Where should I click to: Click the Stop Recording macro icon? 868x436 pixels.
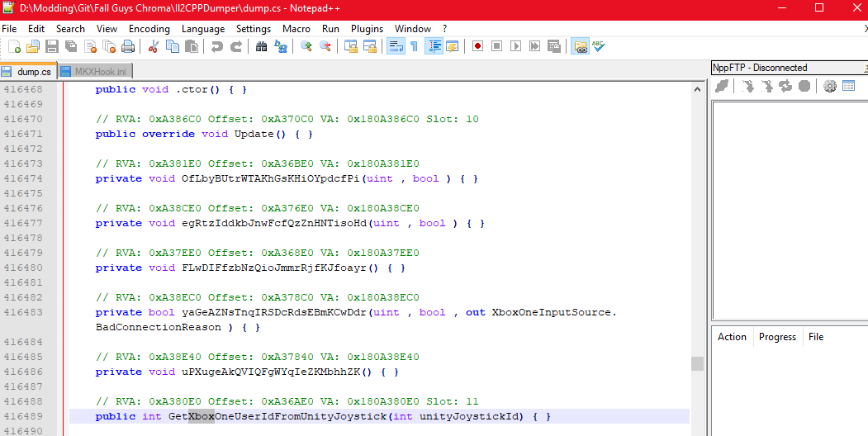(496, 47)
